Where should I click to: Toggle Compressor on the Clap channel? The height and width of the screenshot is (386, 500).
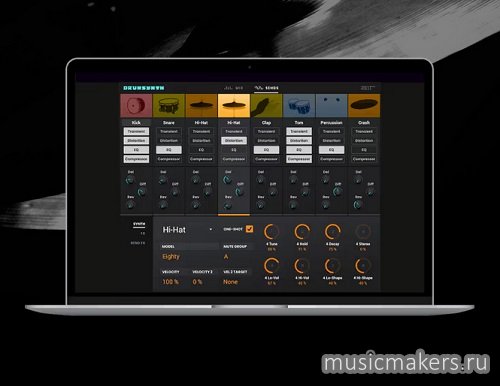coord(266,159)
